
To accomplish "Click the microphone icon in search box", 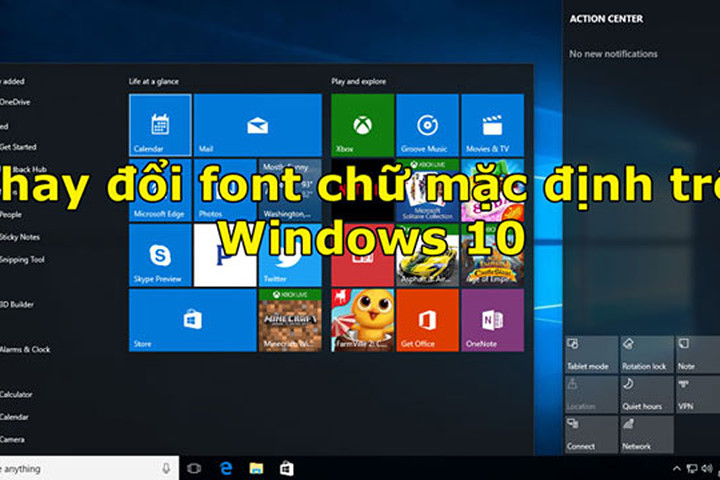I will 166,469.
